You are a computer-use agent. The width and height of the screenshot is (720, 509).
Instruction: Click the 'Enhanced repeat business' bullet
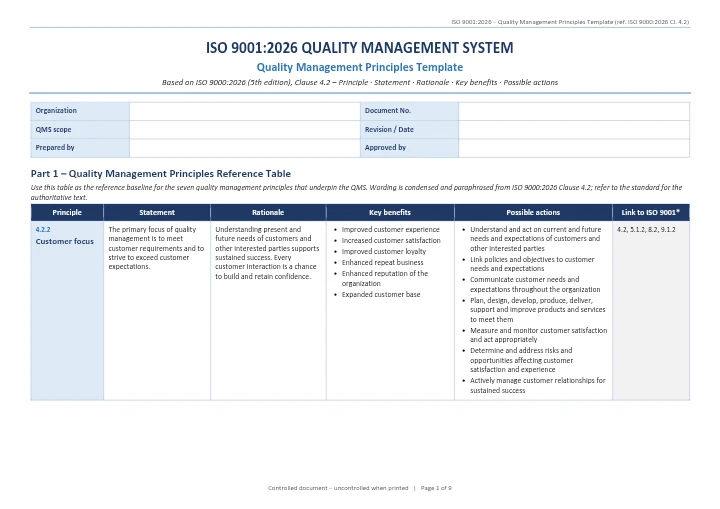click(382, 263)
